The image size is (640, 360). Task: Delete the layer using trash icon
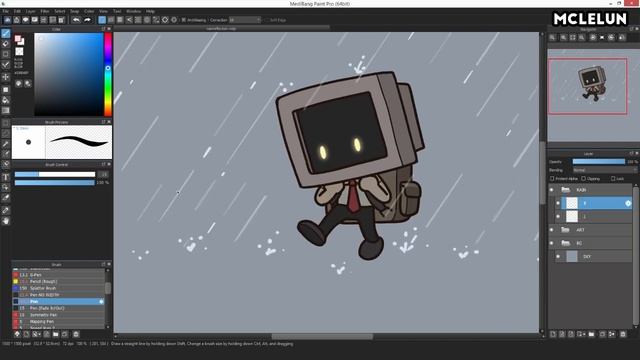(623, 334)
